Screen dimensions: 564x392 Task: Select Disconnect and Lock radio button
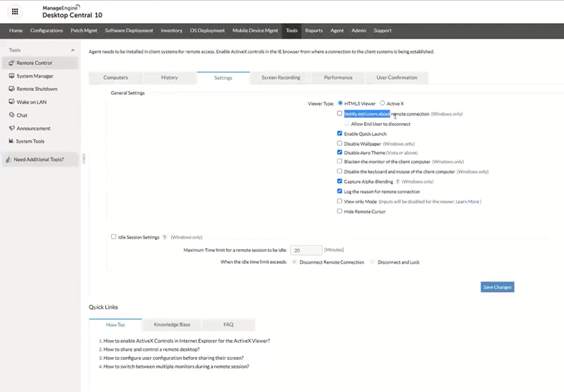[x=372, y=262]
